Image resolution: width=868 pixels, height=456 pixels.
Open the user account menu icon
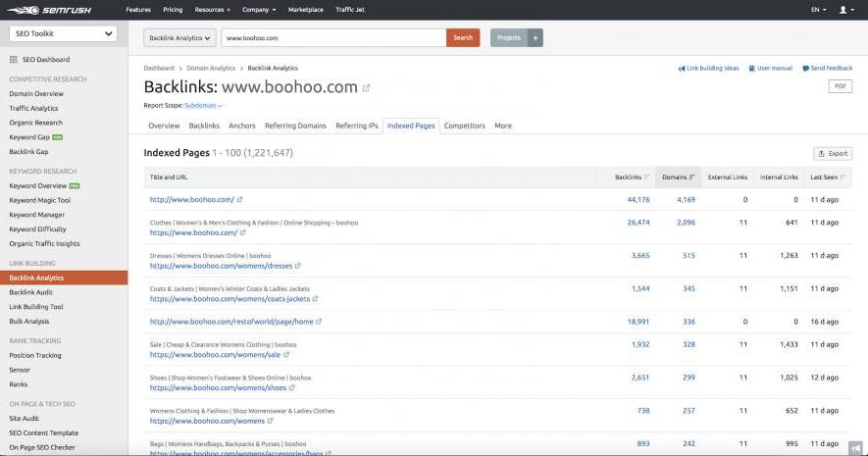pyautogui.click(x=842, y=10)
